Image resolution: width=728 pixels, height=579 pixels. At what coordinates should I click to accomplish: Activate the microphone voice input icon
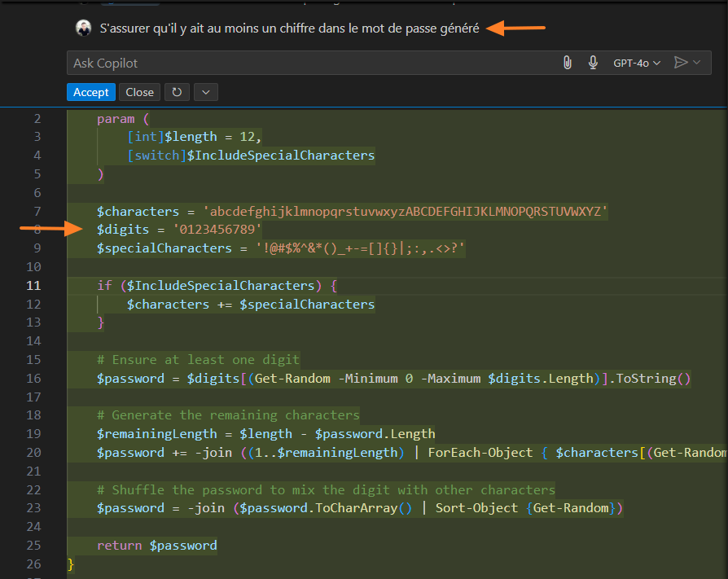593,62
